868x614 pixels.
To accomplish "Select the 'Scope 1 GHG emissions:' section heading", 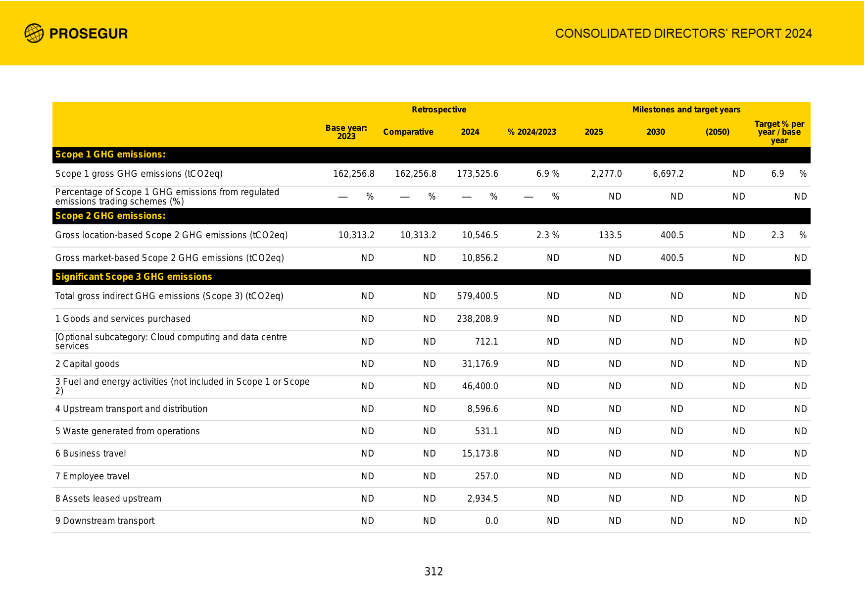I will click(110, 154).
